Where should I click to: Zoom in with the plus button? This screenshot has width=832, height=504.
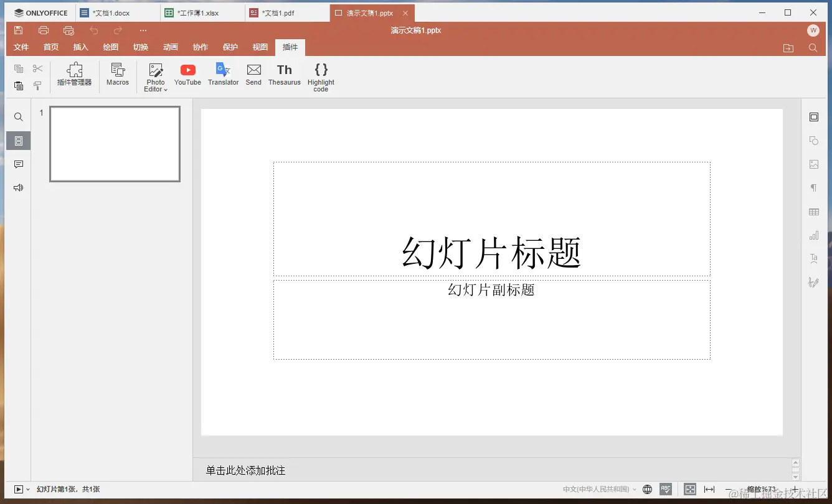coord(795,490)
